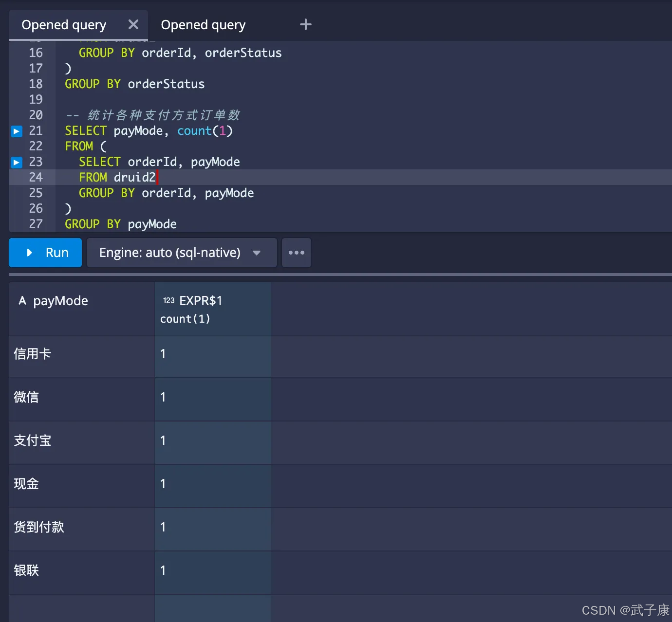Select count value in the 现金 row
The height and width of the screenshot is (622, 672).
(x=213, y=486)
